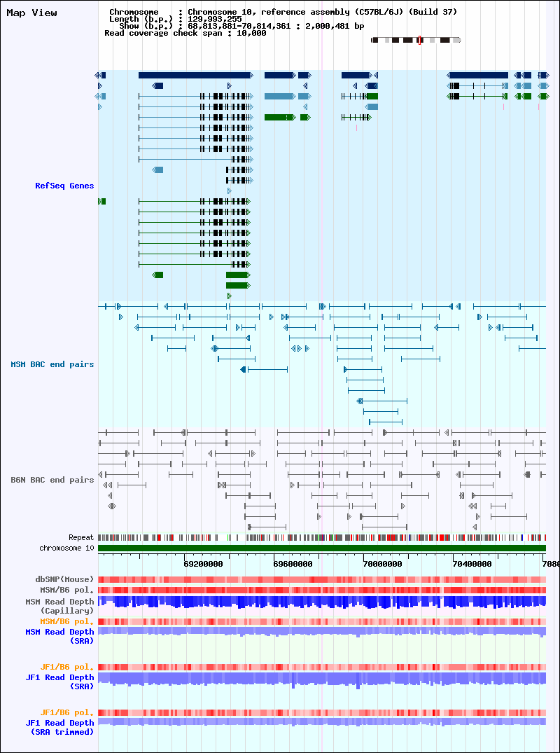Select the MSM Read Depth (SRA) label
The image size is (560, 753).
[x=60, y=636]
